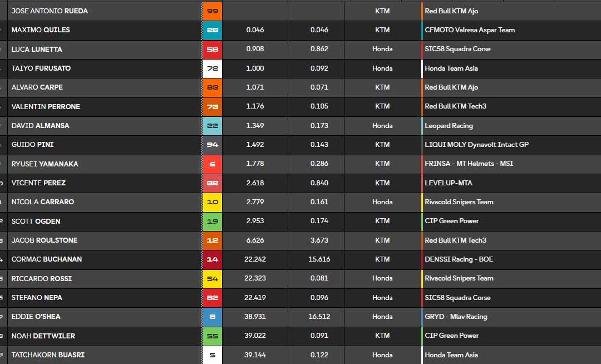This screenshot has height=364, width=601.
Task: Click the teal number 22 plate for Almansa
Action: tap(212, 126)
